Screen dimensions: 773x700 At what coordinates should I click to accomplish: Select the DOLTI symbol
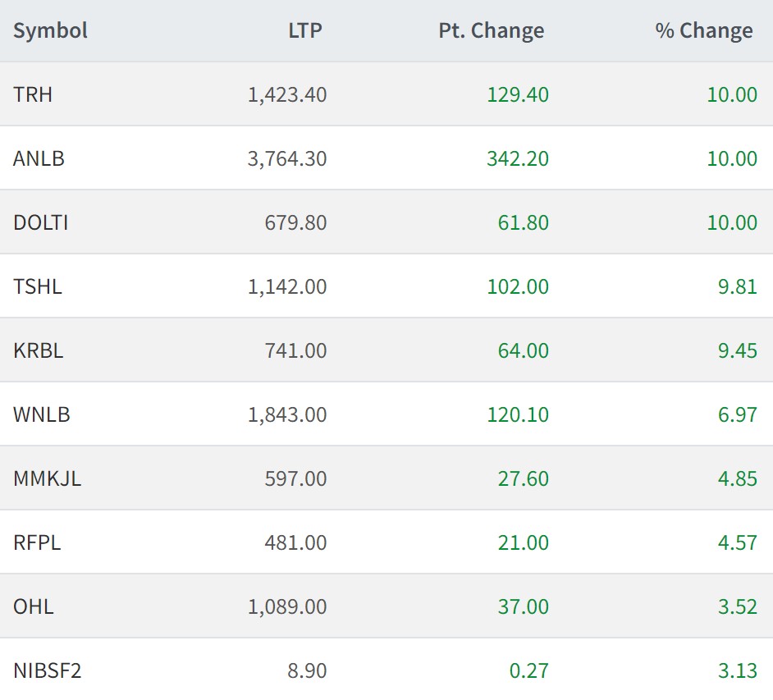pyautogui.click(x=41, y=222)
